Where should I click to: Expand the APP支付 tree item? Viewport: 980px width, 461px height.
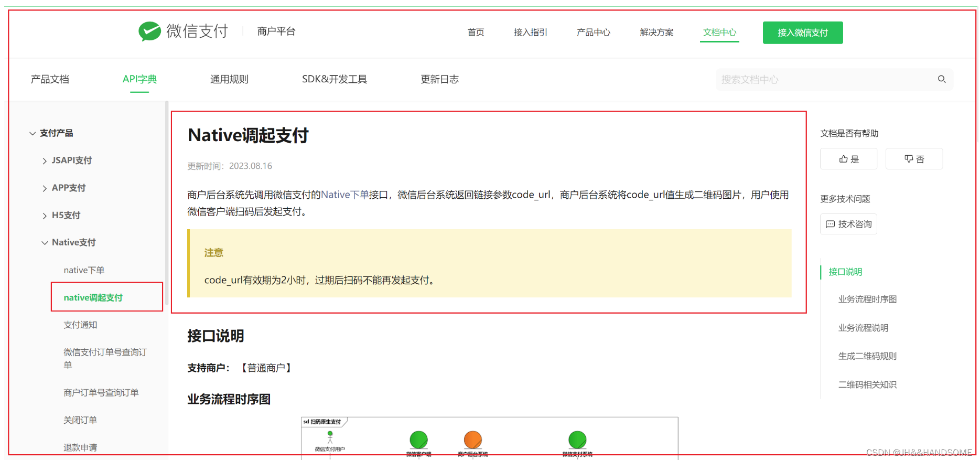pyautogui.click(x=45, y=188)
